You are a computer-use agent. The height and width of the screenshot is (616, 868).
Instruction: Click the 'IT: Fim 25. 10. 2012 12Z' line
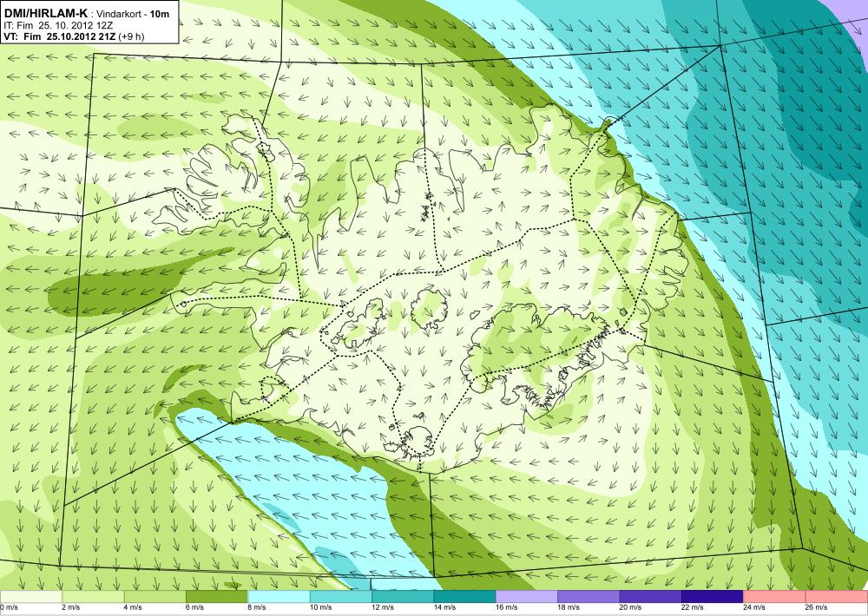[59, 25]
